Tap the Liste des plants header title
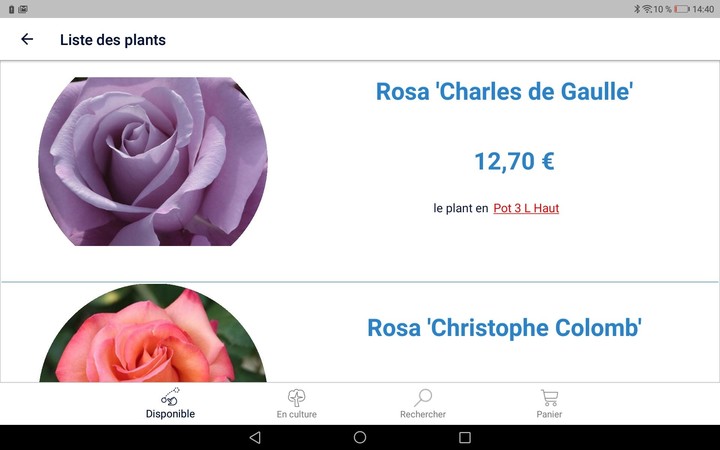 click(x=113, y=40)
